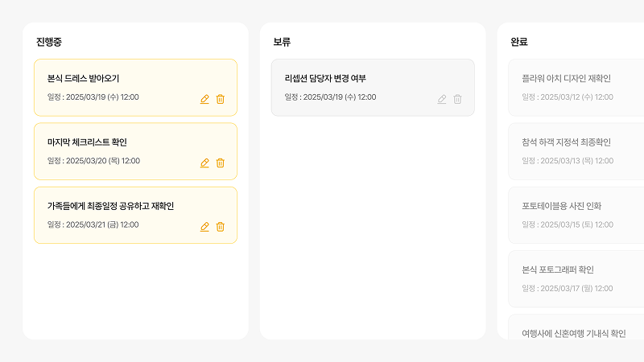Open the 본식 드레스 받아오기 card
This screenshot has width=644, height=362.
pyautogui.click(x=135, y=88)
